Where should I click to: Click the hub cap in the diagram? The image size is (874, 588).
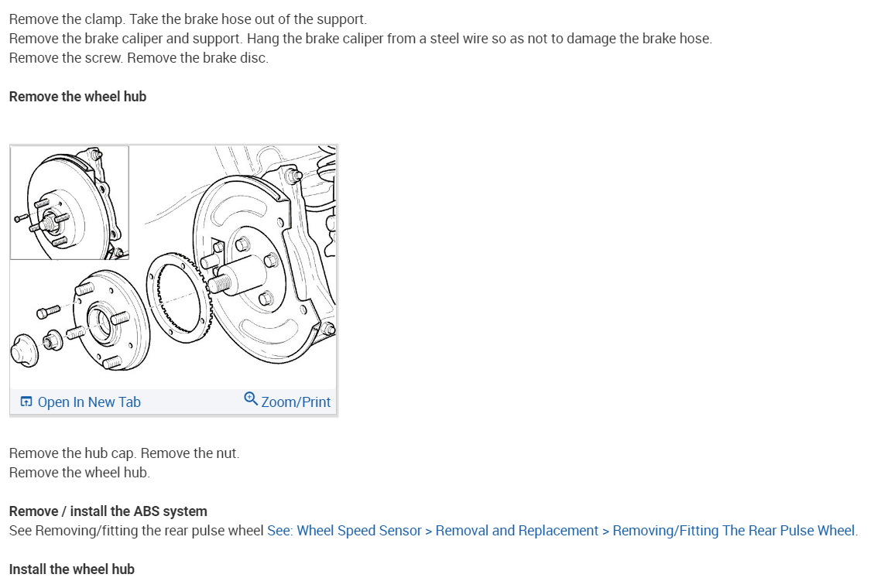coord(25,350)
